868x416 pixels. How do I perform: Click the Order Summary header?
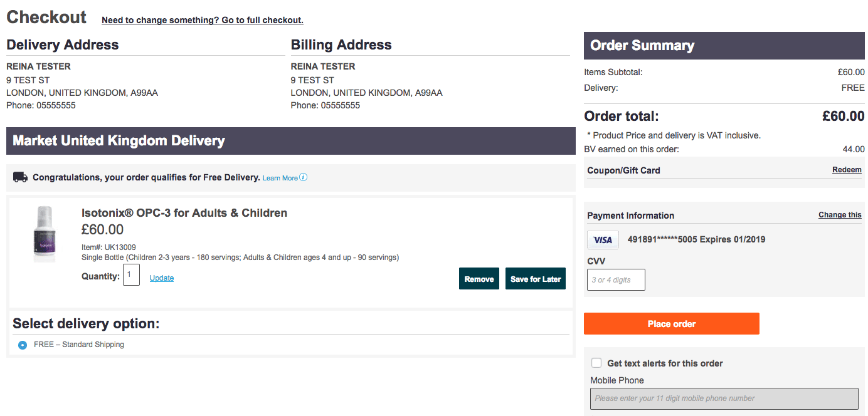642,46
